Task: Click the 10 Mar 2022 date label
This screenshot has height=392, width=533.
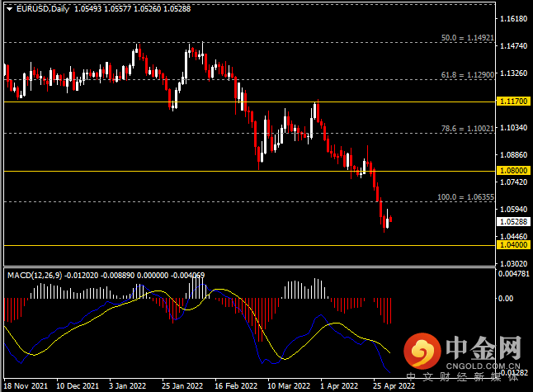Action: point(289,386)
